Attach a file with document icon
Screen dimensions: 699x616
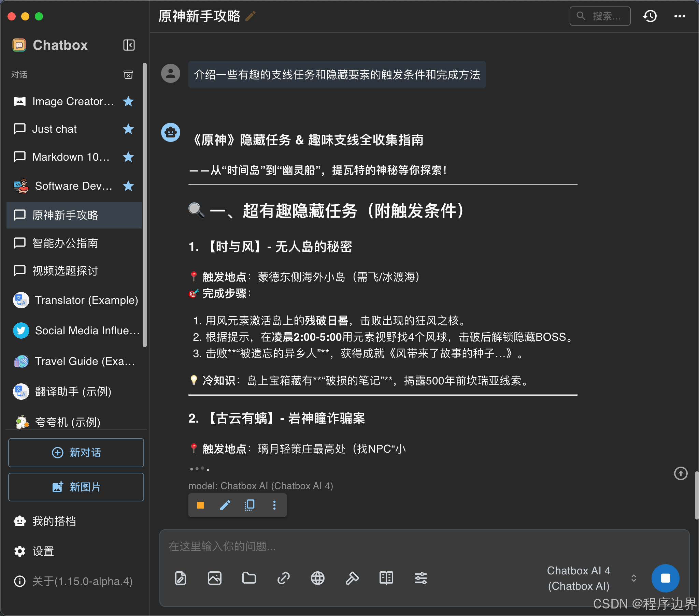181,578
